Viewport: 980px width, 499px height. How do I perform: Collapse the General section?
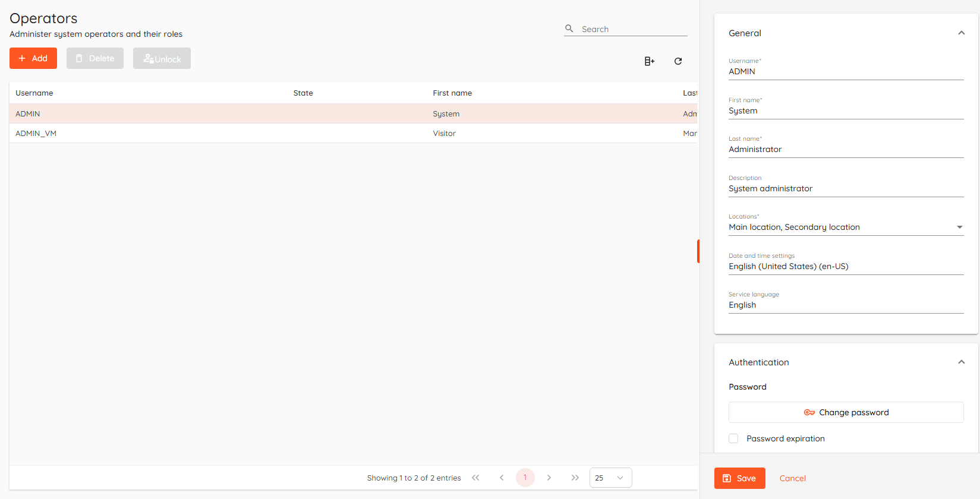click(961, 33)
